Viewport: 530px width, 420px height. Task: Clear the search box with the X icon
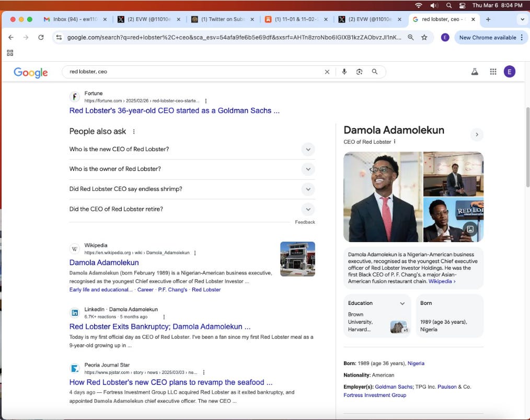(x=327, y=72)
